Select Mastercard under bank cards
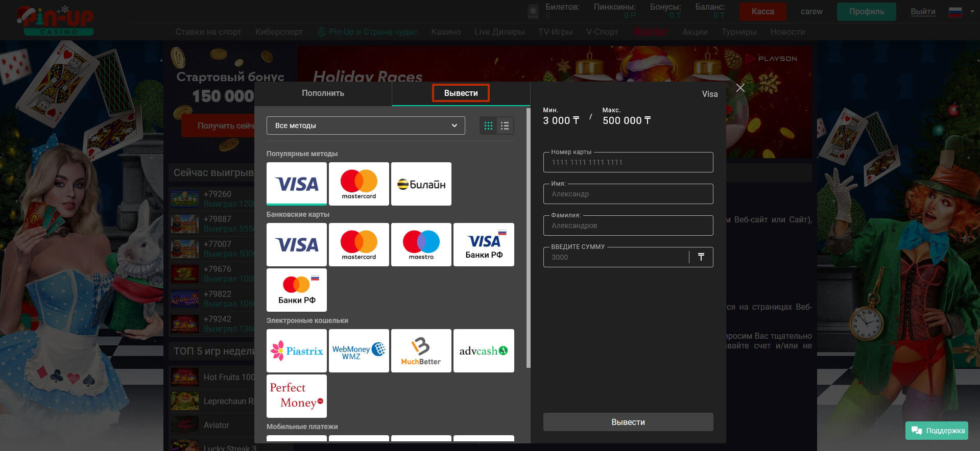980x451 pixels. coord(358,244)
